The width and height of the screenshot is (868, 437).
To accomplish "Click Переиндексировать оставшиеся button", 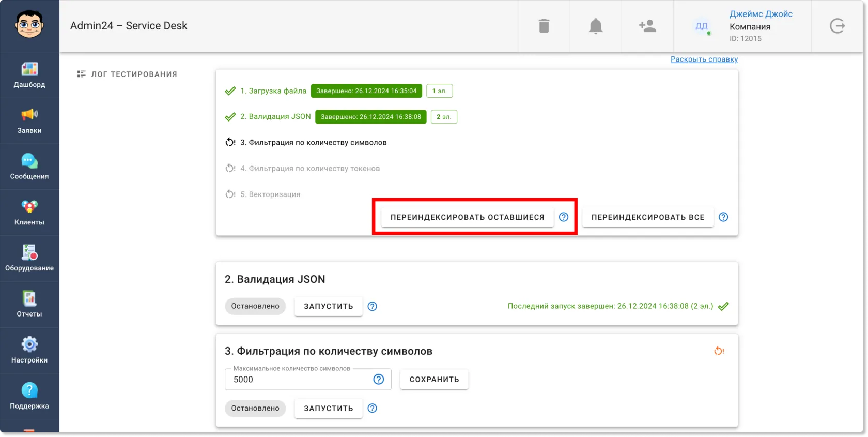I will pos(467,217).
